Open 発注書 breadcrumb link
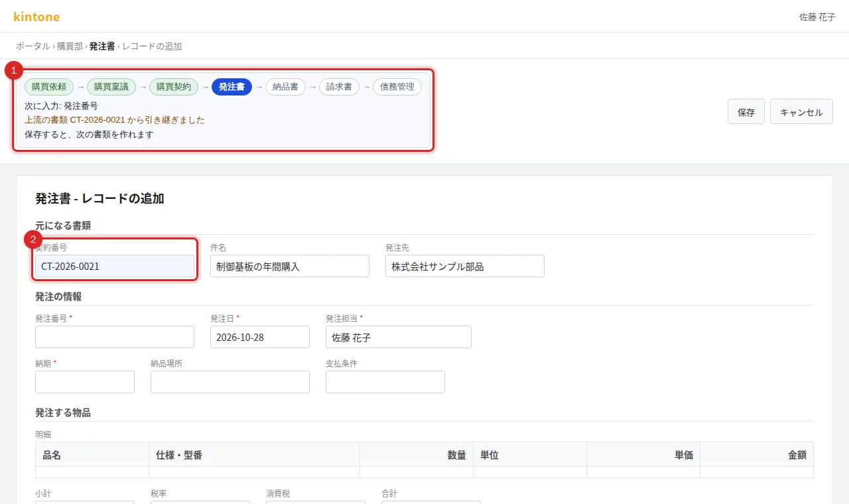849x504 pixels. coord(102,46)
